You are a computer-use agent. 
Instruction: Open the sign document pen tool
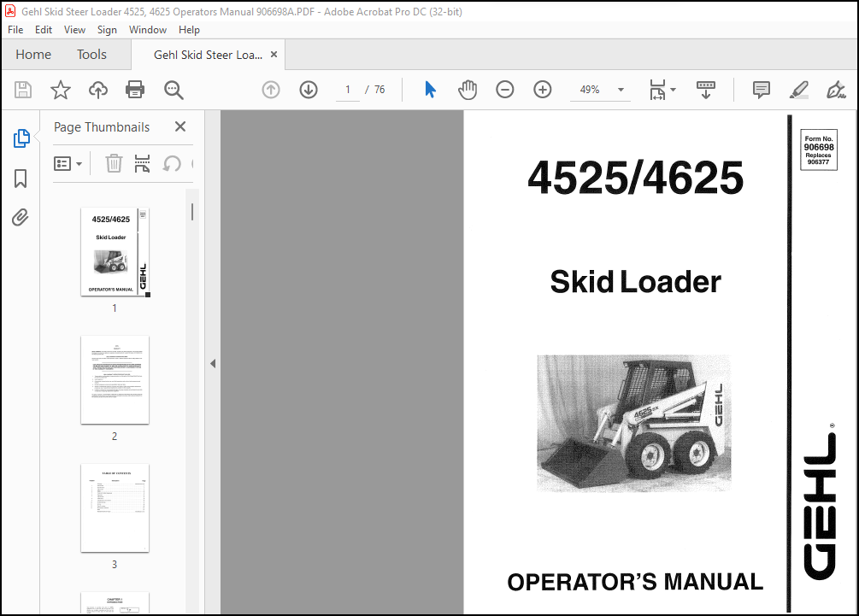836,89
